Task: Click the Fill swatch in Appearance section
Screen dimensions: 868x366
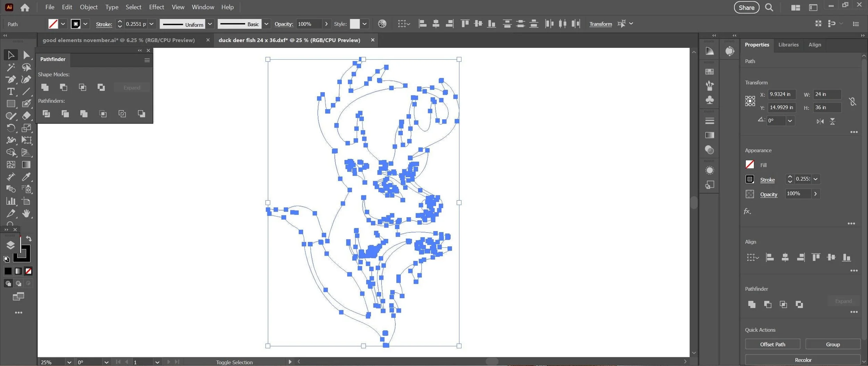Action: (x=750, y=164)
